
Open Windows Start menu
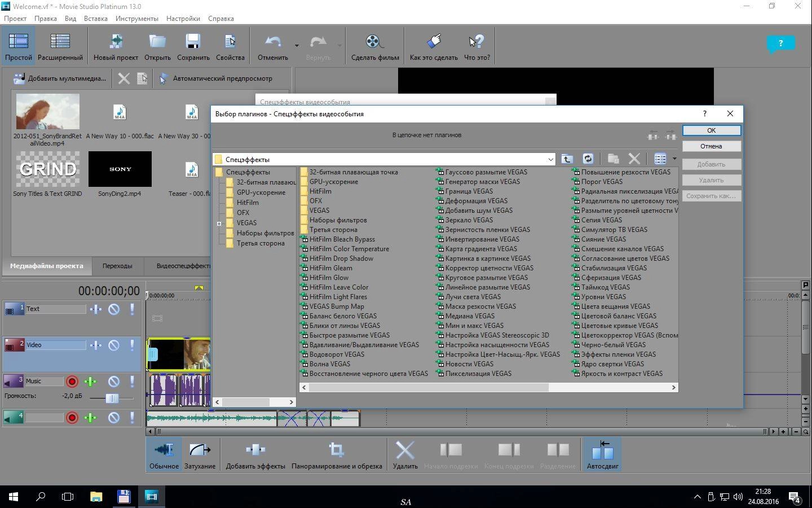click(x=14, y=497)
